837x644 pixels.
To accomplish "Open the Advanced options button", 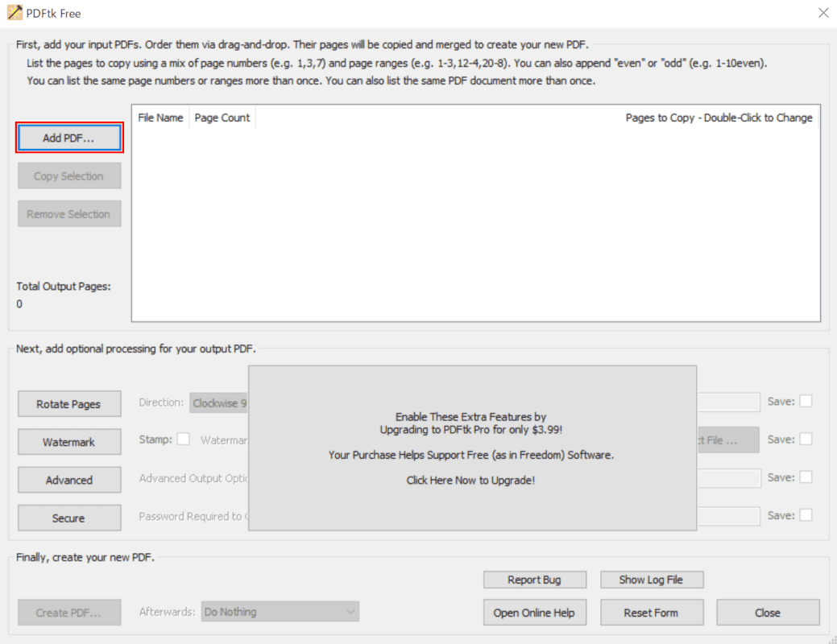I will click(69, 480).
